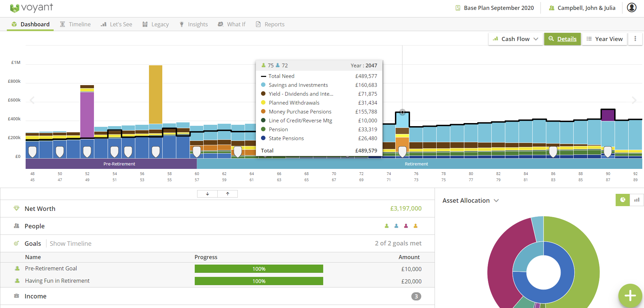Viewport: 644px width, 308px height.
Task: Go to the next chart years
Action: point(634,100)
